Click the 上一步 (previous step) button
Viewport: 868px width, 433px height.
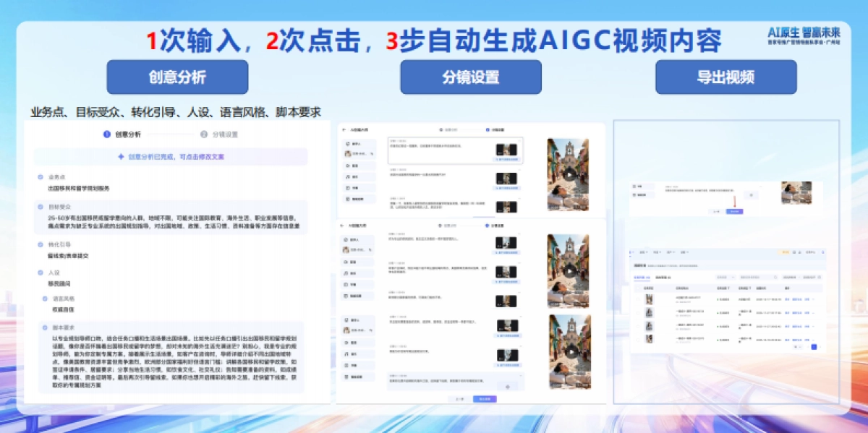click(458, 399)
